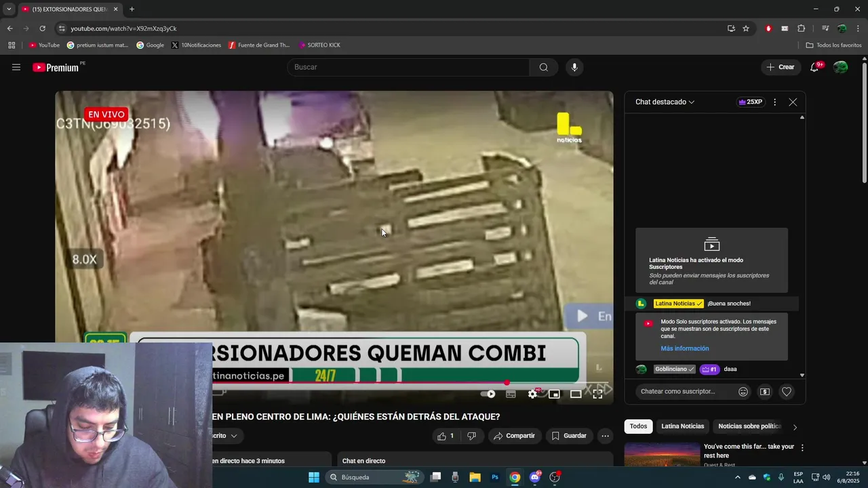This screenshot has width=868, height=488.
Task: Click the search magnifier button
Action: point(544,67)
